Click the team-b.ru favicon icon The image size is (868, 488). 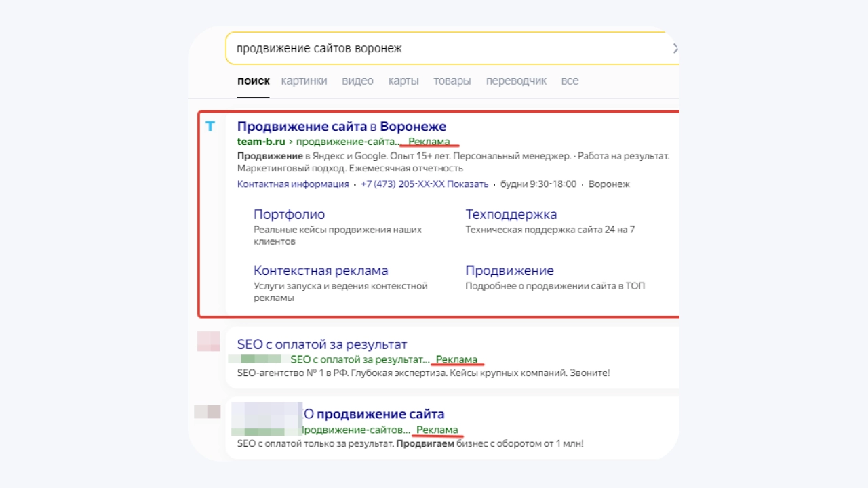coord(210,127)
